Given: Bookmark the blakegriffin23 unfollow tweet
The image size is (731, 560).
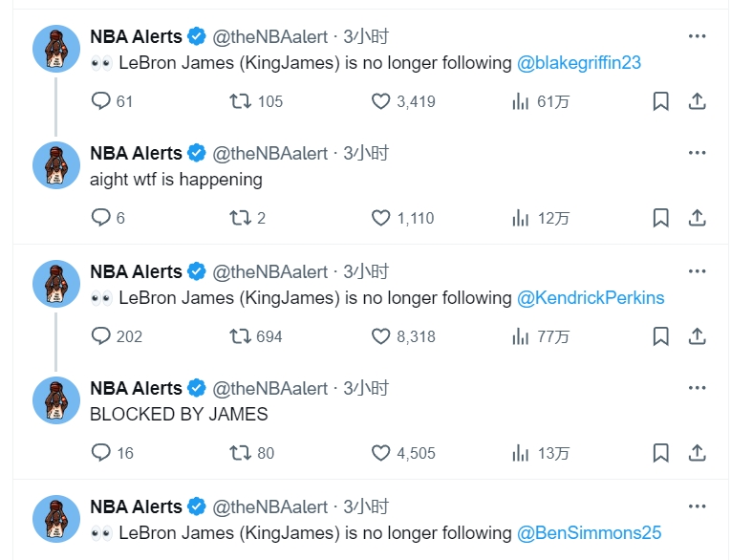Looking at the screenshot, I should point(660,101).
